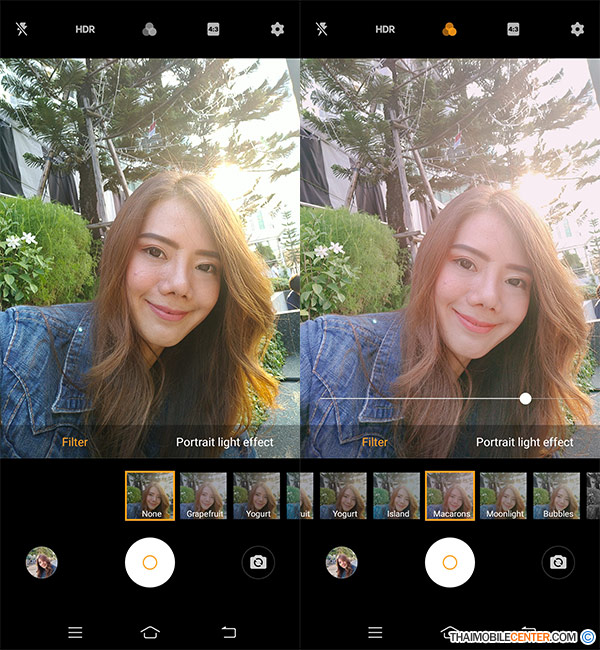This screenshot has width=600, height=650.
Task: Open gallery preview thumbnail, left screen
Action: point(41,563)
